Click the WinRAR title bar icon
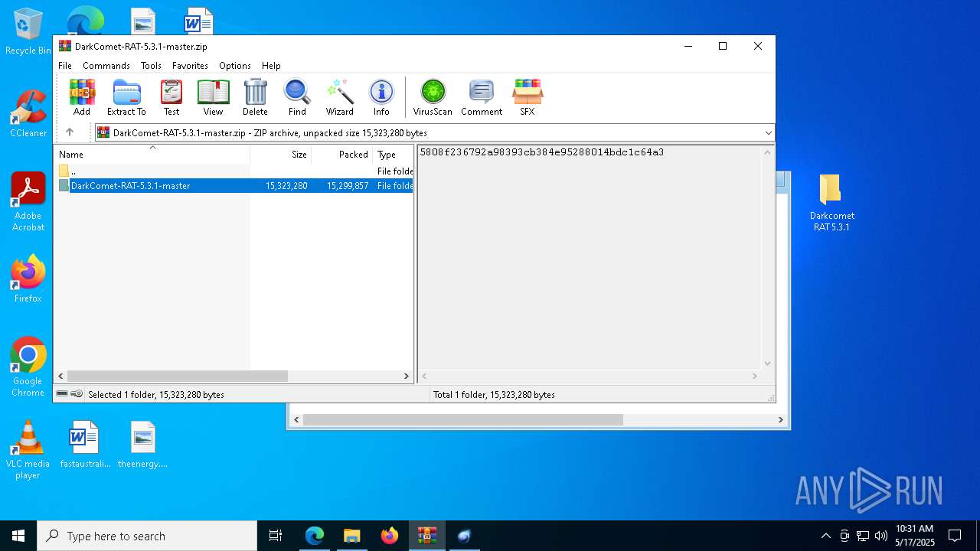Image resolution: width=980 pixels, height=551 pixels. 65,46
